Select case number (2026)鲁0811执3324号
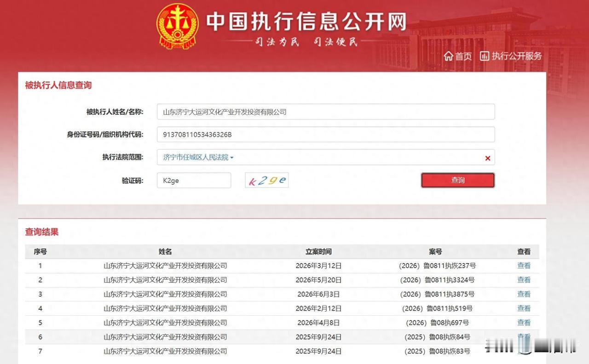This screenshot has height=364, width=589. [437, 280]
